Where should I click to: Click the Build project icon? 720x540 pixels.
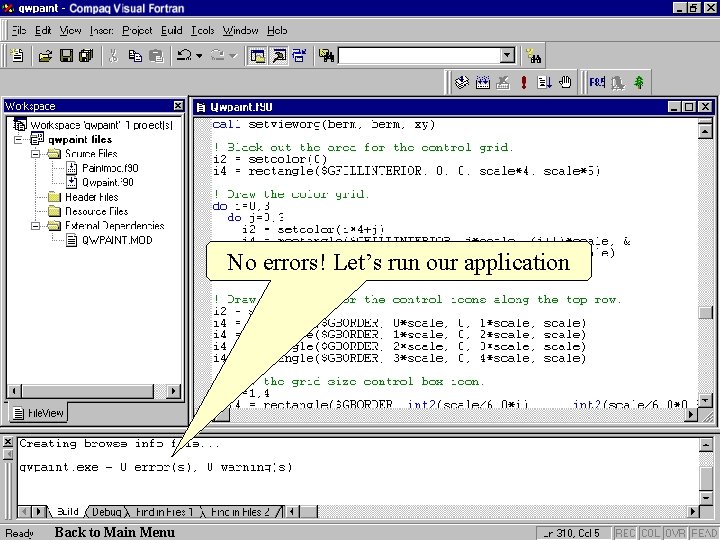pyautogui.click(x=483, y=83)
